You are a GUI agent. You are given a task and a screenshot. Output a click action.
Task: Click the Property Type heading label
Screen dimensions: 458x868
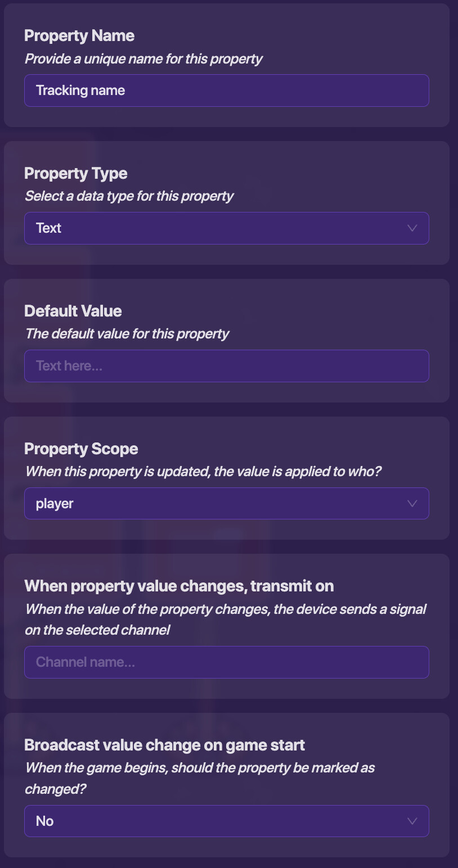click(x=76, y=174)
